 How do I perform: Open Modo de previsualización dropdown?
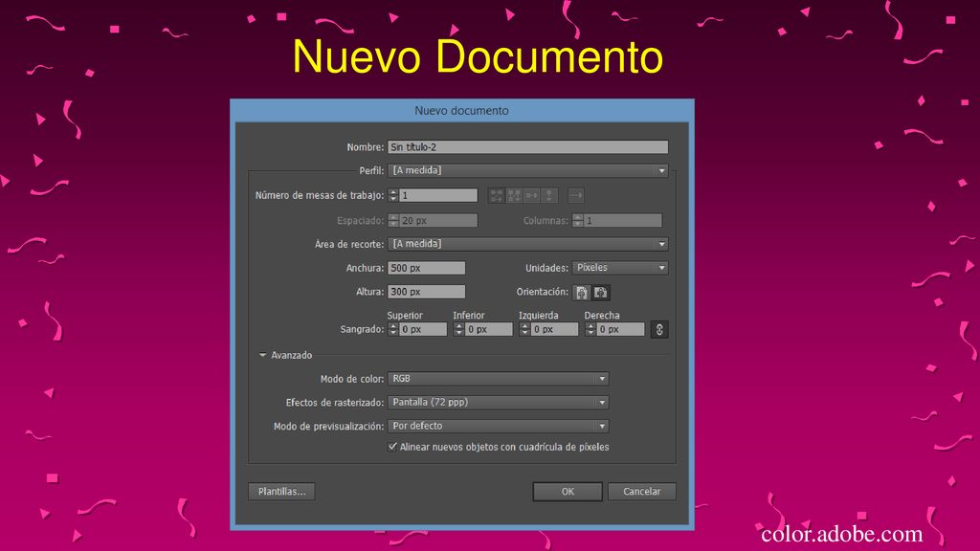(498, 426)
